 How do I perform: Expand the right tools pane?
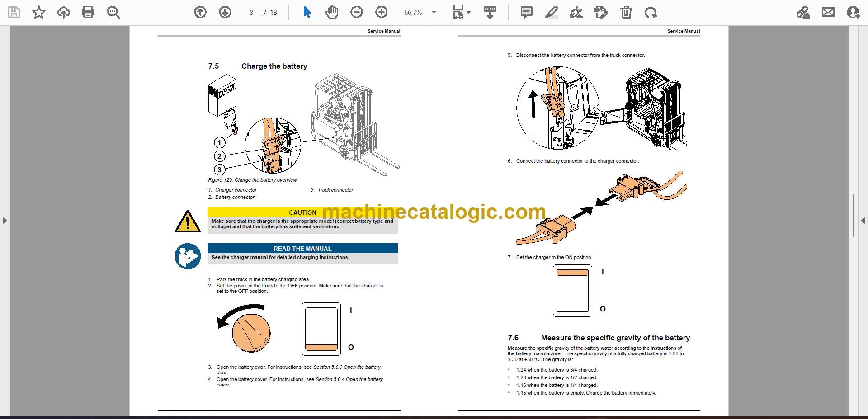[x=863, y=221]
